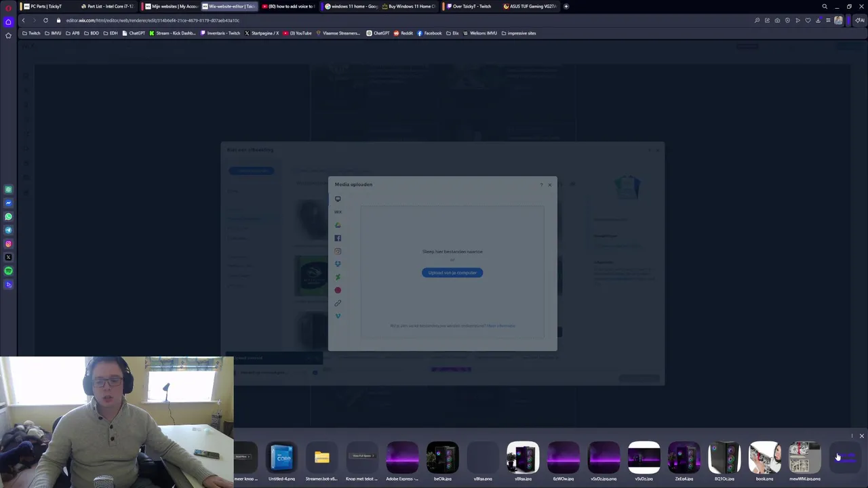Click Opera logo menu icon
Screen dimensions: 868x488
[8, 7]
